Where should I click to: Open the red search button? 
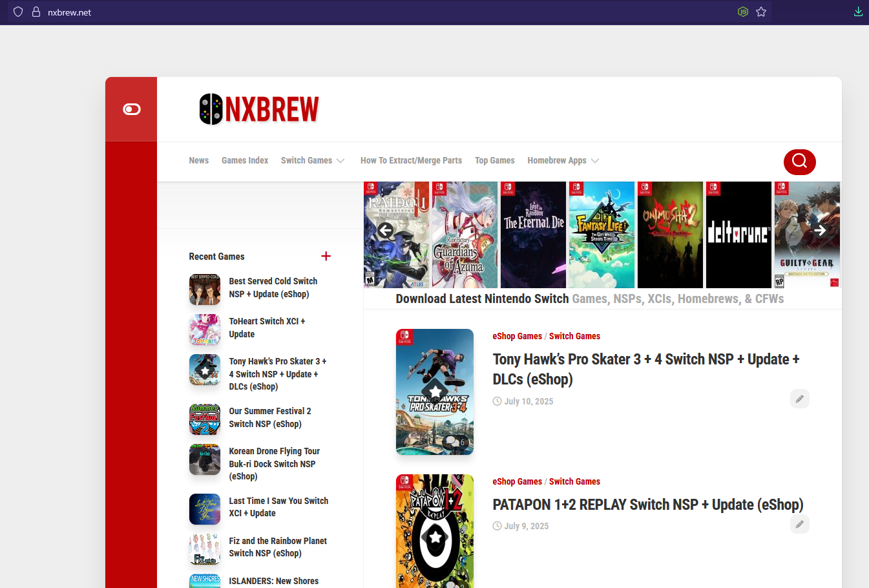click(x=800, y=162)
